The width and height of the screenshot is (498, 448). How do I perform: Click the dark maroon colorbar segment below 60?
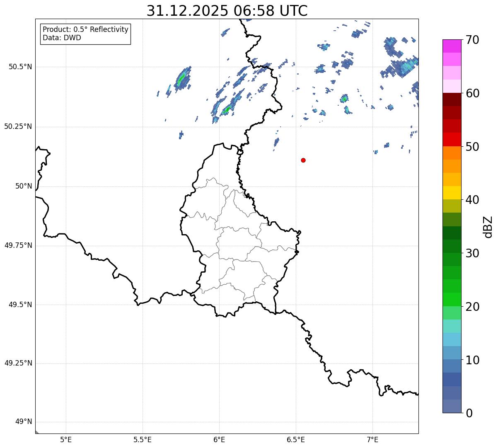click(452, 99)
